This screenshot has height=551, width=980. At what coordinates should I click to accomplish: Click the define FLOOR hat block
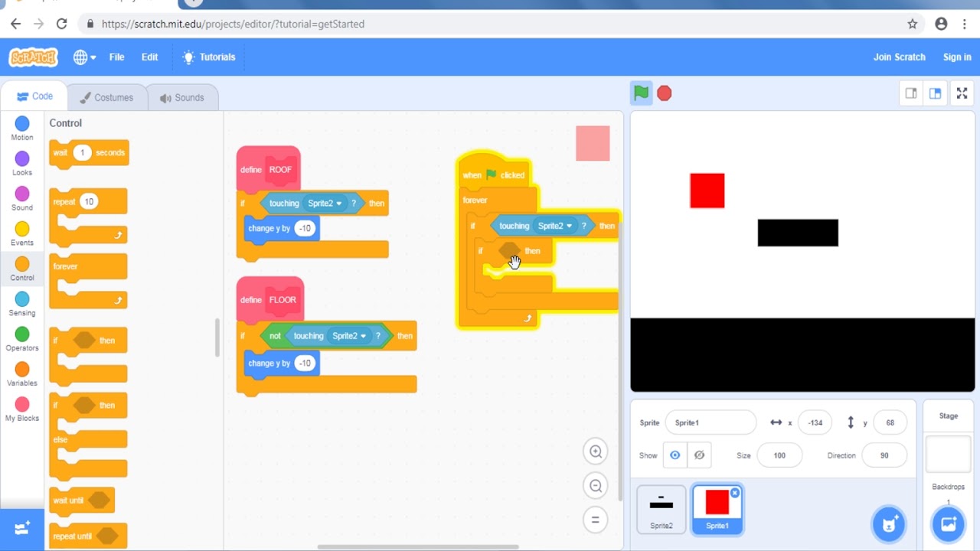[270, 299]
